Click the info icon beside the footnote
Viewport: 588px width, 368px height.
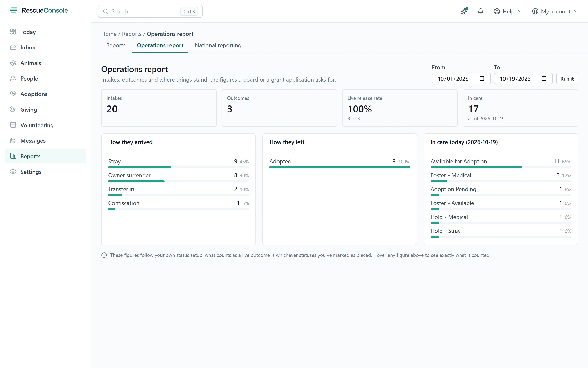(104, 255)
